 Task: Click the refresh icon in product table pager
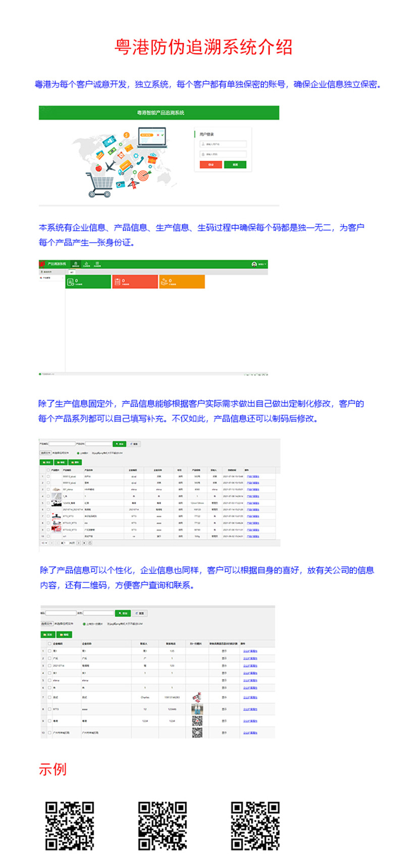click(x=90, y=543)
